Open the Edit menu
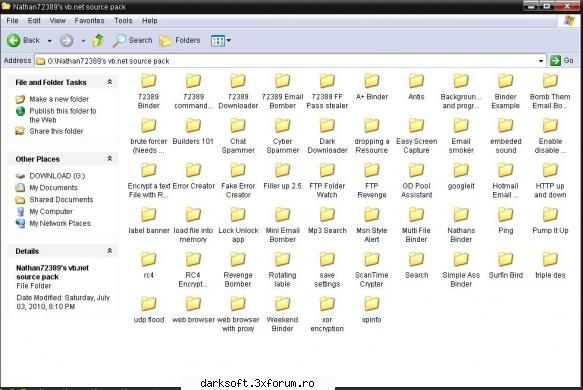 [x=34, y=20]
